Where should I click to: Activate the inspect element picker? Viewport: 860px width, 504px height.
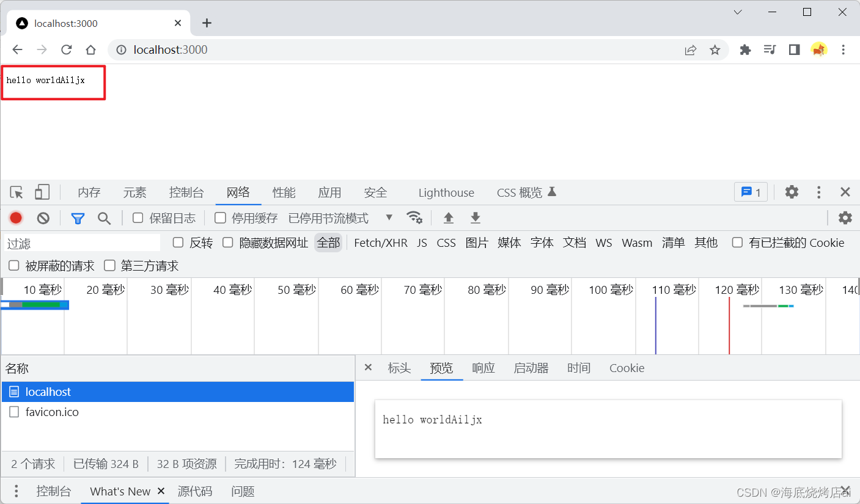point(17,192)
